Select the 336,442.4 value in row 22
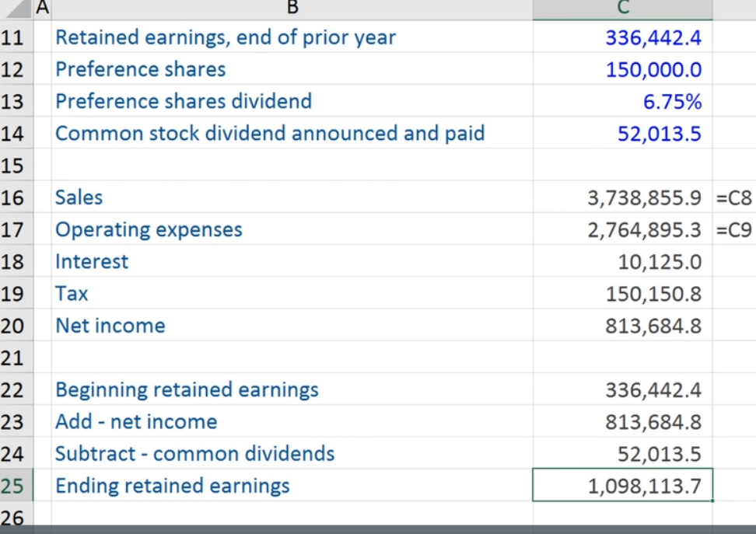Image resolution: width=756 pixels, height=534 pixels. tap(622, 389)
